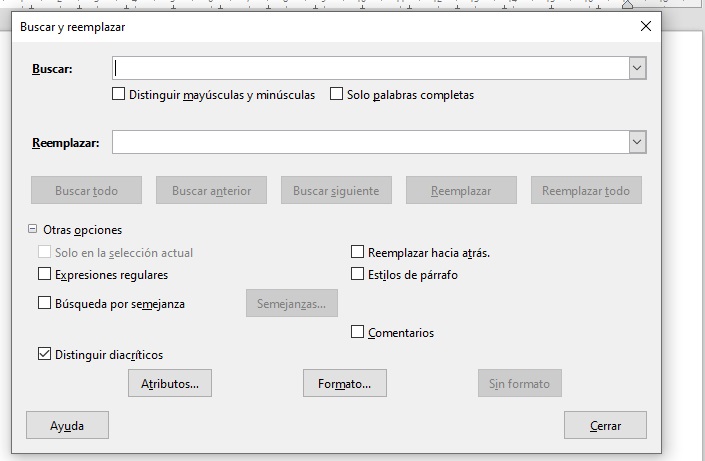Toggle Solo en la selección actual checkbox
This screenshot has width=705, height=461.
(x=44, y=252)
